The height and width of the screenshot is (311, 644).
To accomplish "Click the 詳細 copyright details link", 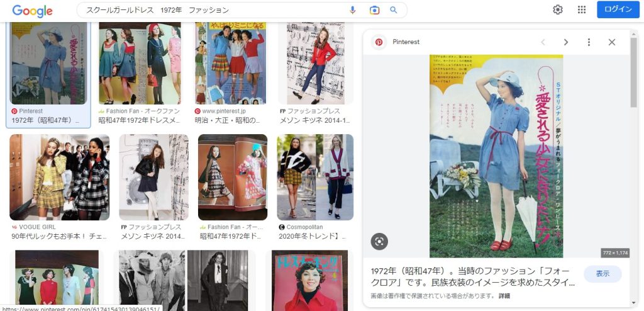I will [x=504, y=296].
